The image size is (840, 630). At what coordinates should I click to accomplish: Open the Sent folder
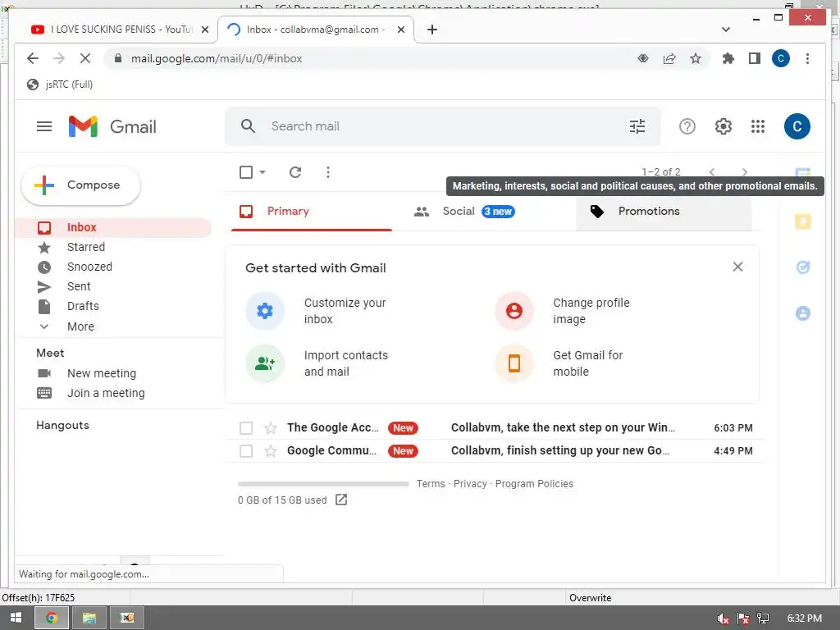tap(79, 286)
